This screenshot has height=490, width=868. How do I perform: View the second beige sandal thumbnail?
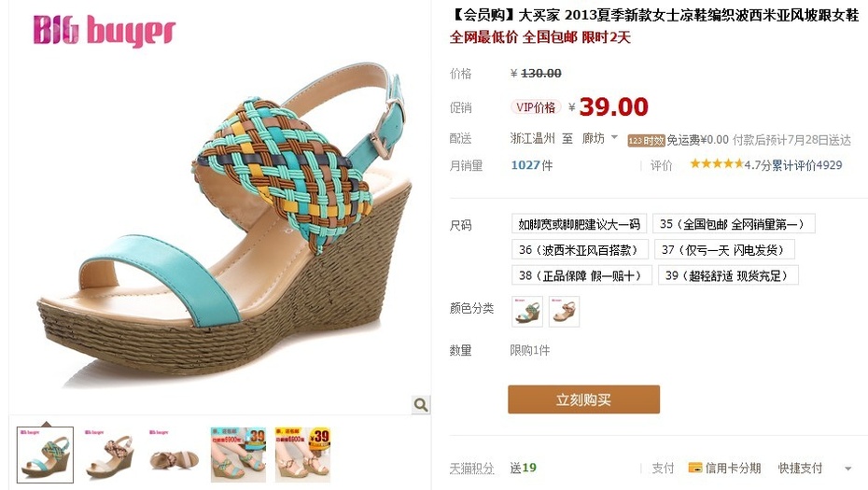109,455
